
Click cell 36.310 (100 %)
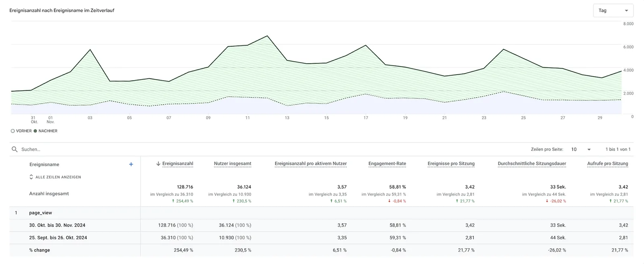177,238
